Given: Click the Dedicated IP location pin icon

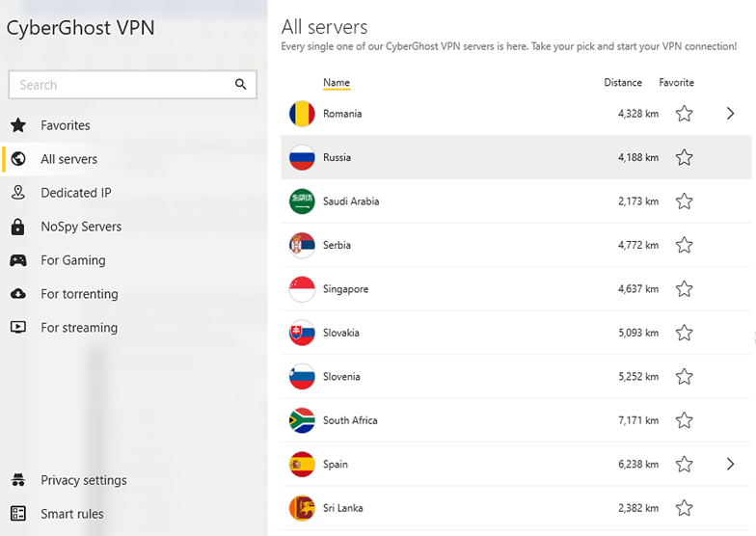Looking at the screenshot, I should coord(17,193).
